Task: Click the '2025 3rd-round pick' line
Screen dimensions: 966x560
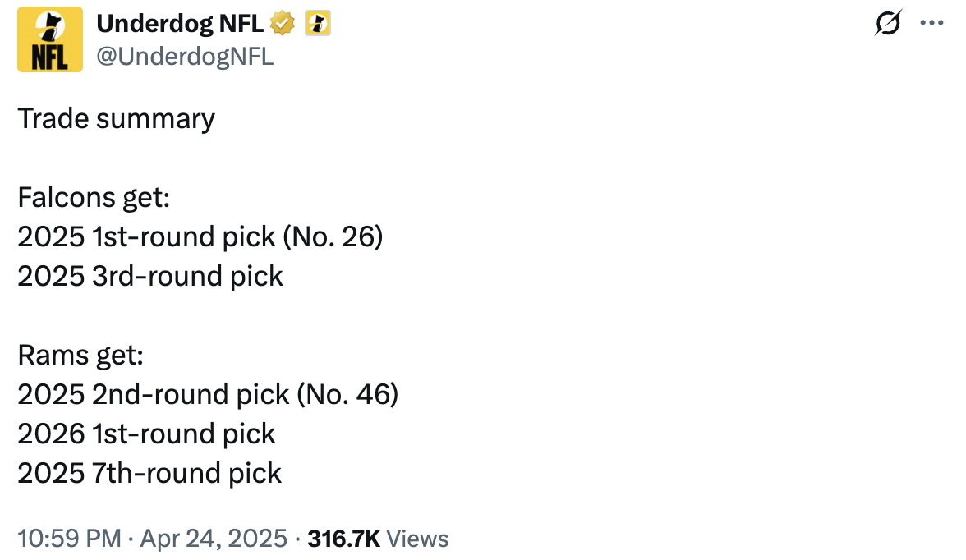Action: click(150, 277)
